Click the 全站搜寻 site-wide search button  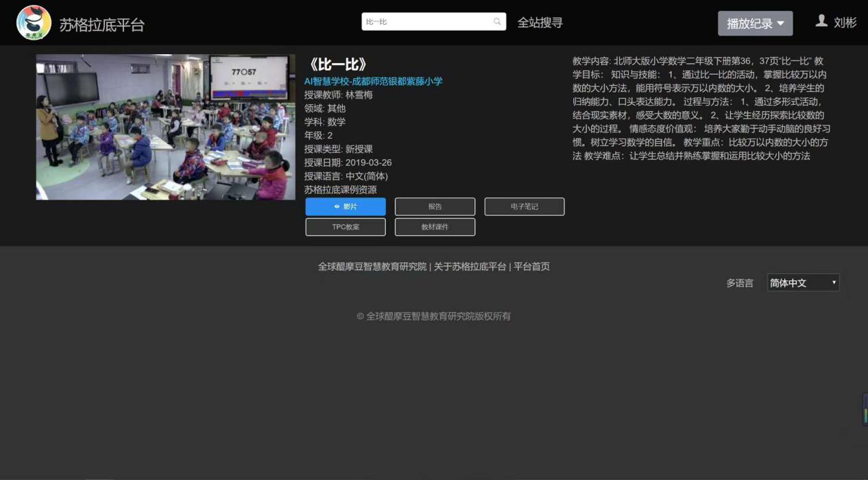[x=540, y=23]
